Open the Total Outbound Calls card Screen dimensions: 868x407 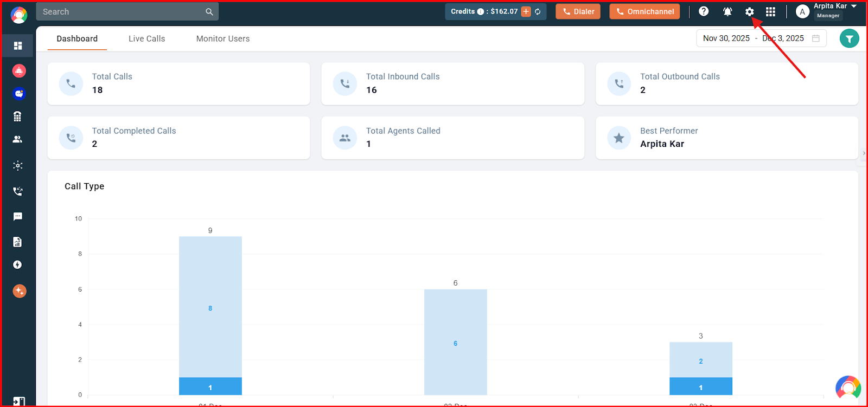pos(727,83)
